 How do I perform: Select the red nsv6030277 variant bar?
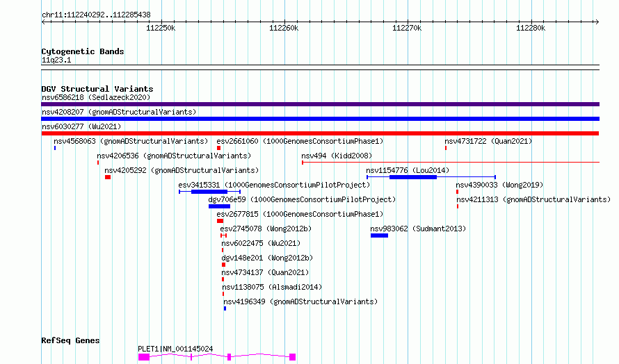320,133
